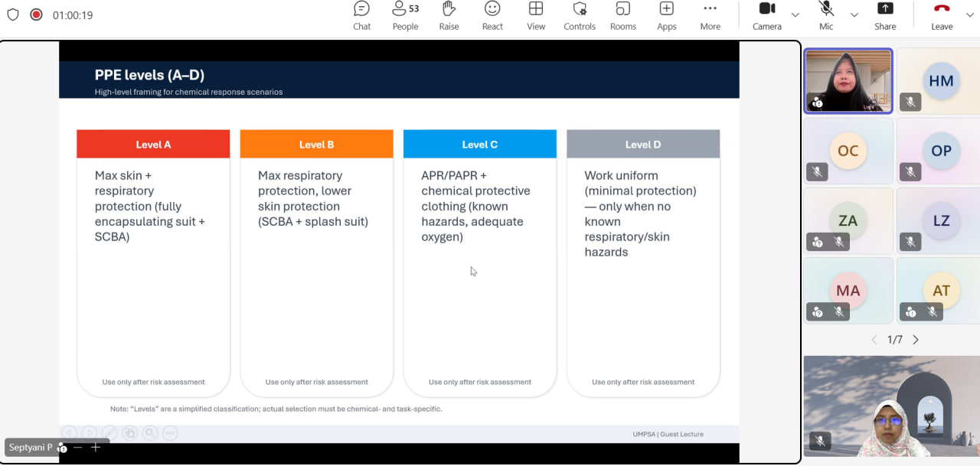This screenshot has height=466, width=980.
Task: Open the Chat panel
Action: coord(361,16)
